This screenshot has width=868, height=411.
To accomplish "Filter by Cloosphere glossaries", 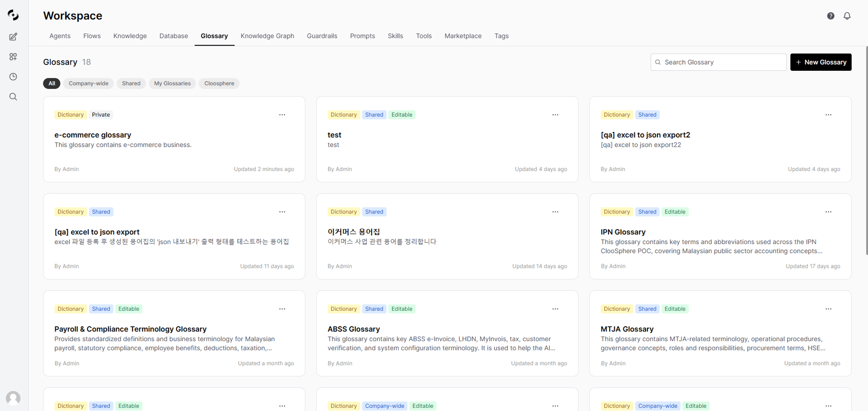I will tap(219, 83).
